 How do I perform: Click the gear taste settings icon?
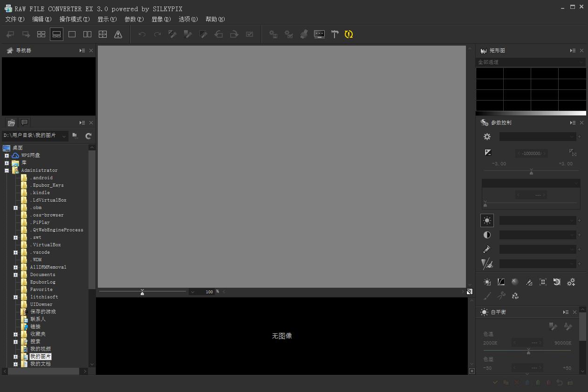pos(487,136)
